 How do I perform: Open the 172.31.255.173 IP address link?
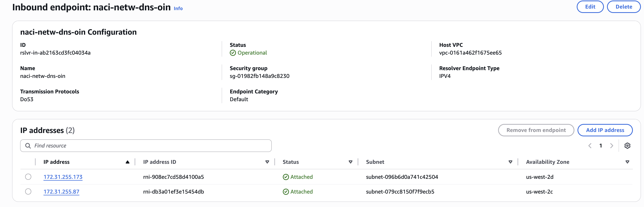click(63, 177)
